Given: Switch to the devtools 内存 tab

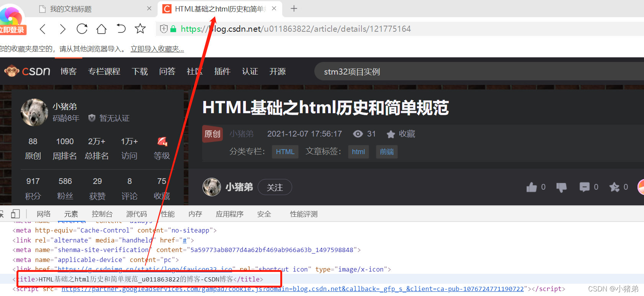Looking at the screenshot, I should click(x=195, y=214).
